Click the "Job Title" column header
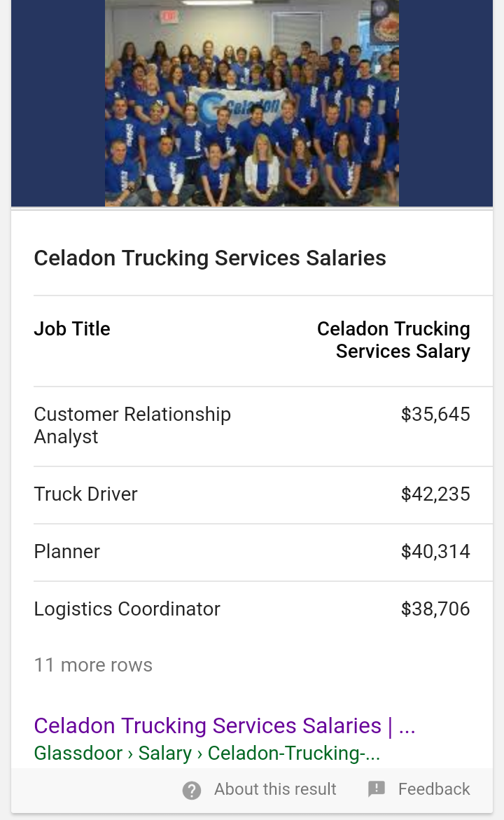504x820 pixels. tap(72, 329)
